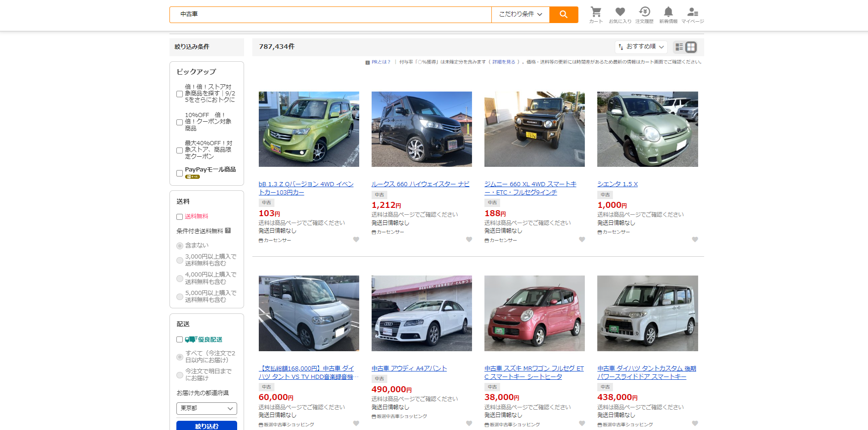This screenshot has width=868, height=430.
Task: Favorite the bB 1.3 Z listing heart
Action: pos(356,239)
